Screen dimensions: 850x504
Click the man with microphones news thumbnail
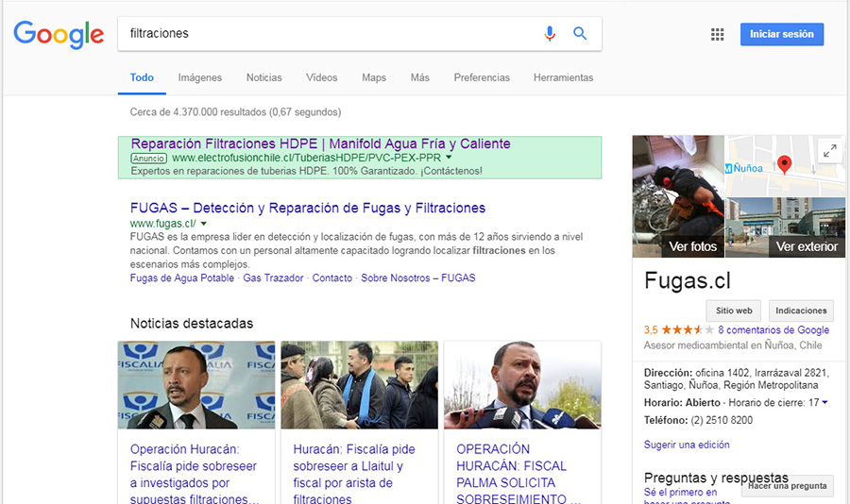click(x=522, y=385)
